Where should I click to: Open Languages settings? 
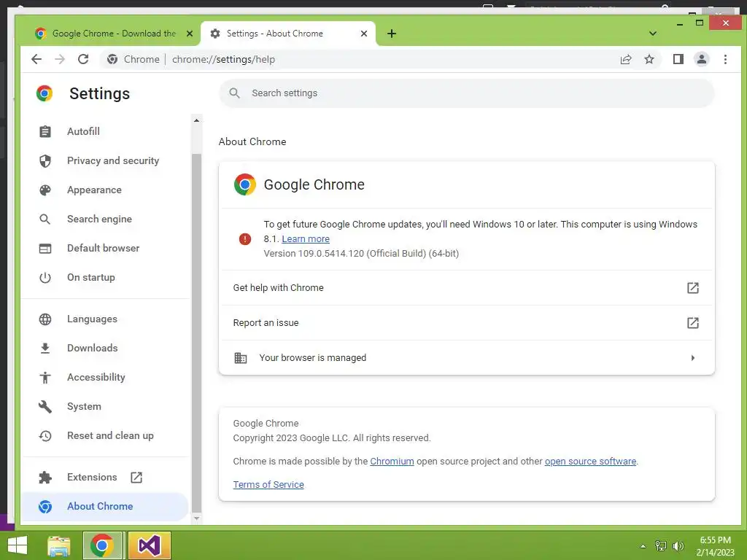point(105,319)
